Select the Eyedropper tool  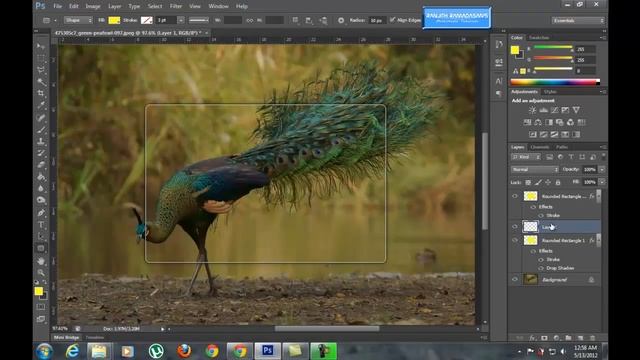41,106
